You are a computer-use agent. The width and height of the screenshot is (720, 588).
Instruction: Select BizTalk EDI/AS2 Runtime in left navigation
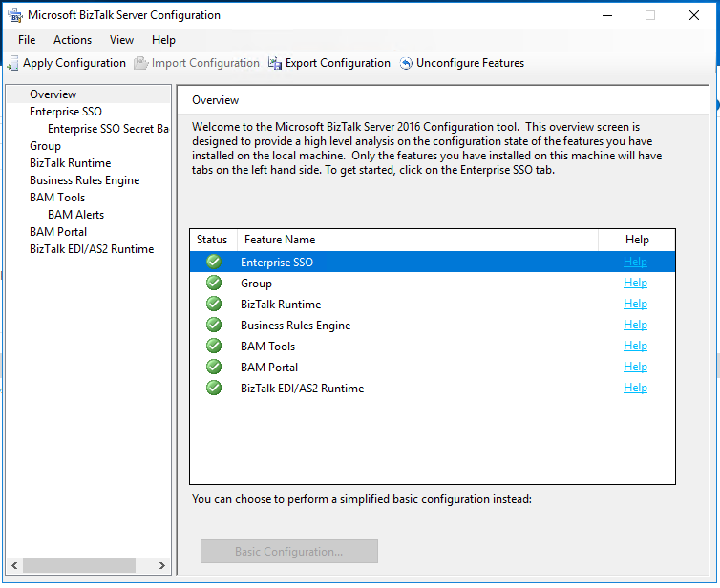[x=92, y=249]
